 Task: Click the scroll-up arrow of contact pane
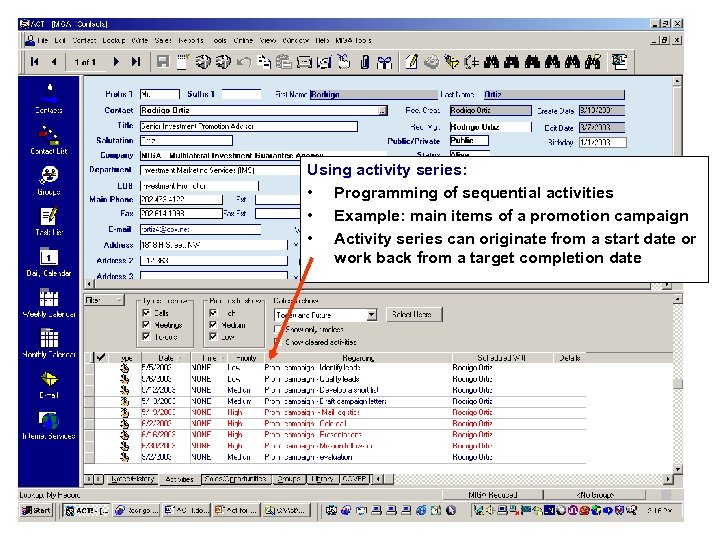677,81
